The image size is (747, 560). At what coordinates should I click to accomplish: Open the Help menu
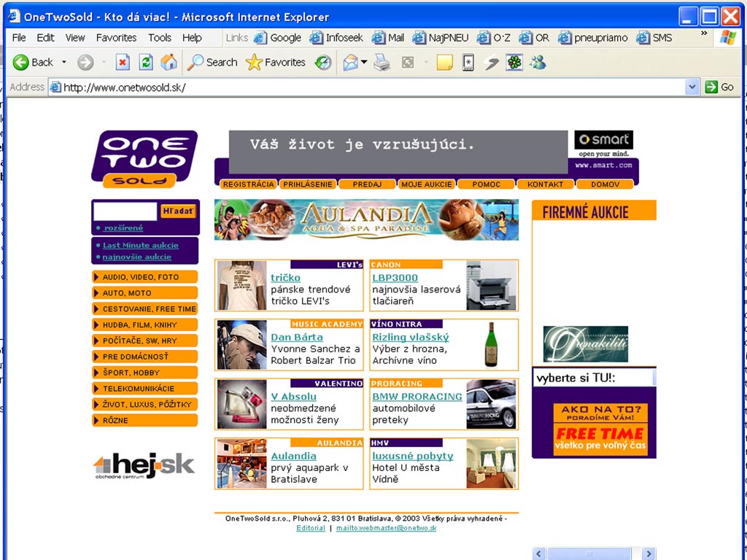pos(192,38)
